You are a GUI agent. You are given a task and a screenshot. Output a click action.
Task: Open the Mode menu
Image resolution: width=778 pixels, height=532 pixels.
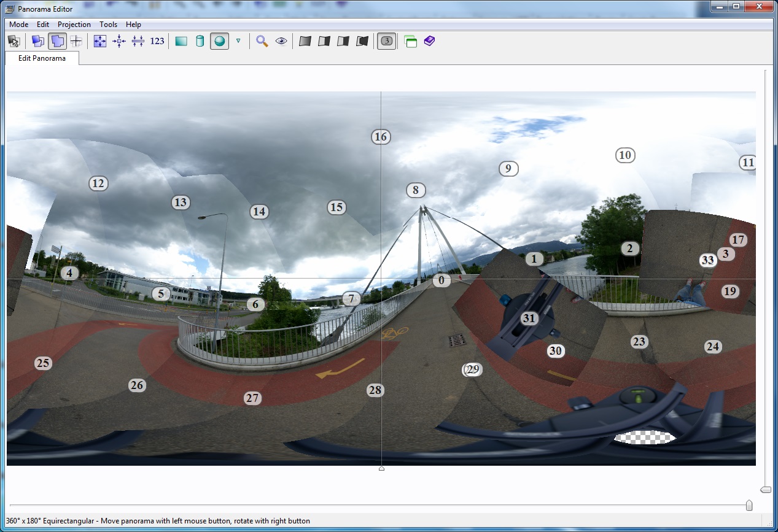(x=18, y=25)
